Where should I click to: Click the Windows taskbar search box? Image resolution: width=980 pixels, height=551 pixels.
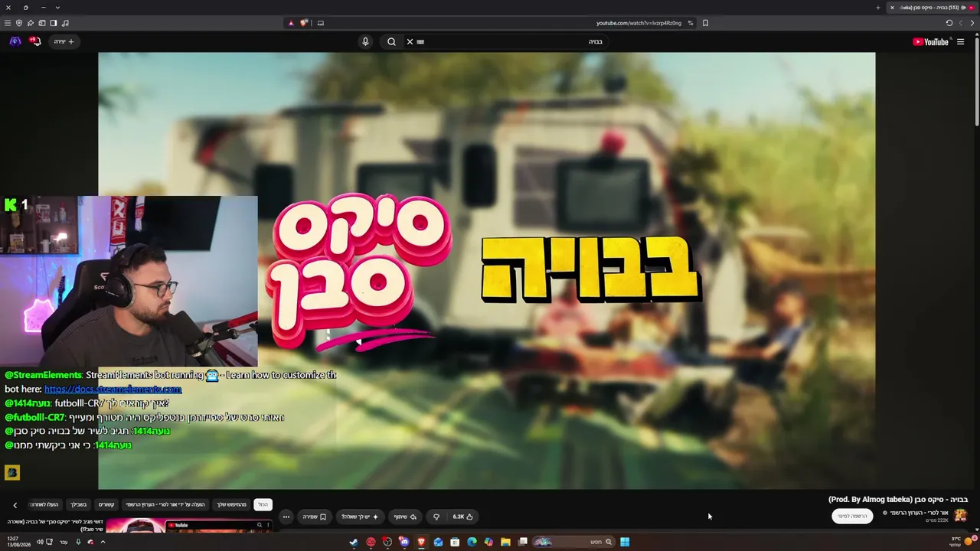572,542
